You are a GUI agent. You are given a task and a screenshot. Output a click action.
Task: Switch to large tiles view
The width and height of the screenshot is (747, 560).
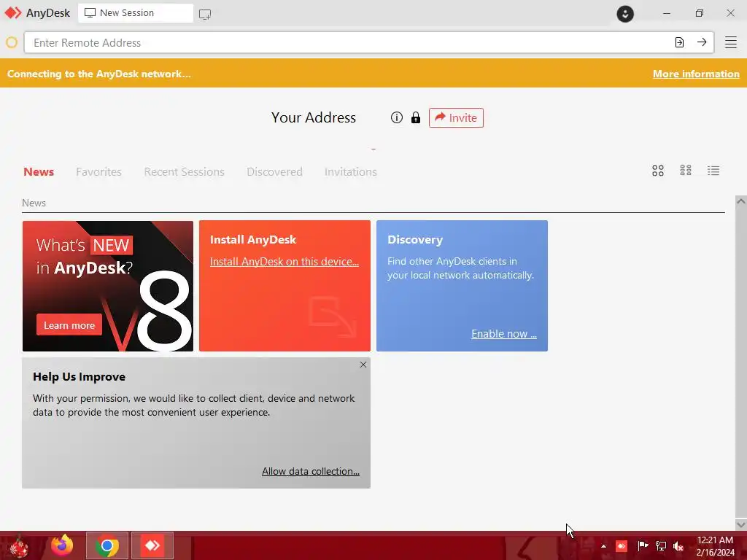658,171
